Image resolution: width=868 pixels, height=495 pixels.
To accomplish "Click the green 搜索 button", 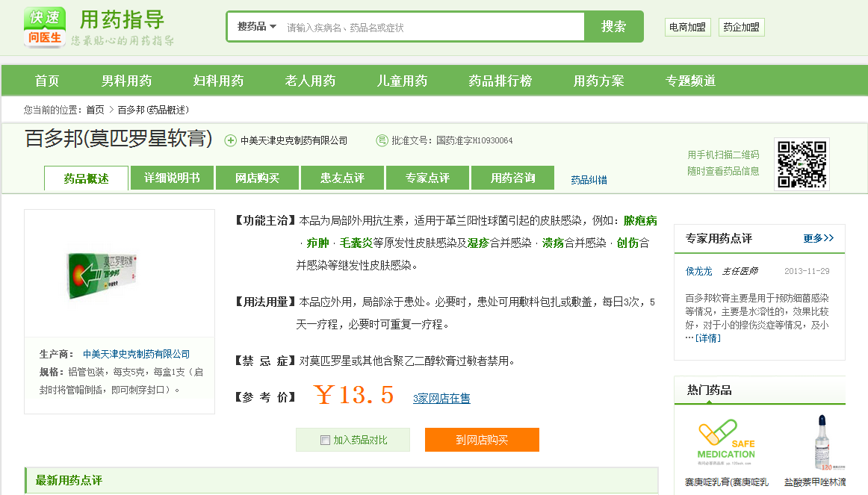I will [x=613, y=27].
